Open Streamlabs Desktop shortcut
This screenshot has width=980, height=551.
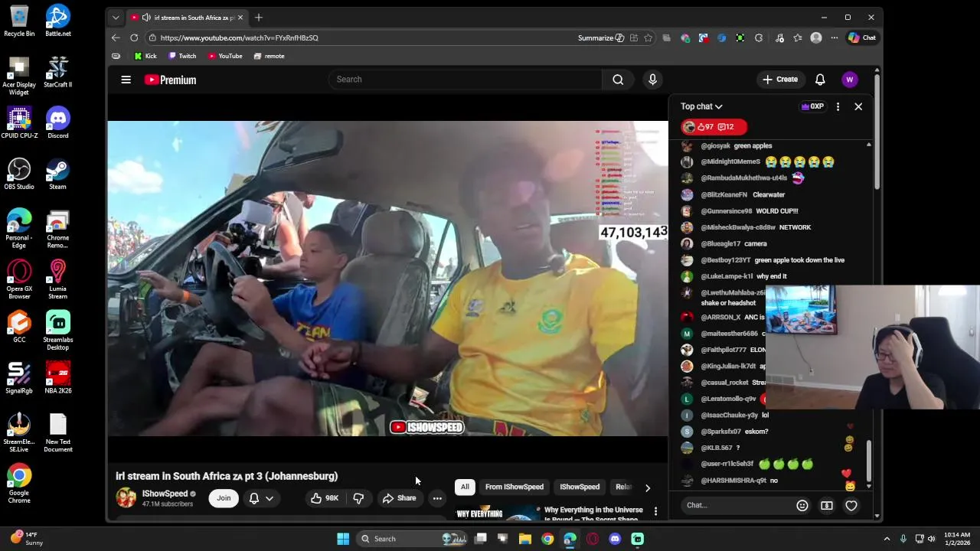tap(57, 331)
